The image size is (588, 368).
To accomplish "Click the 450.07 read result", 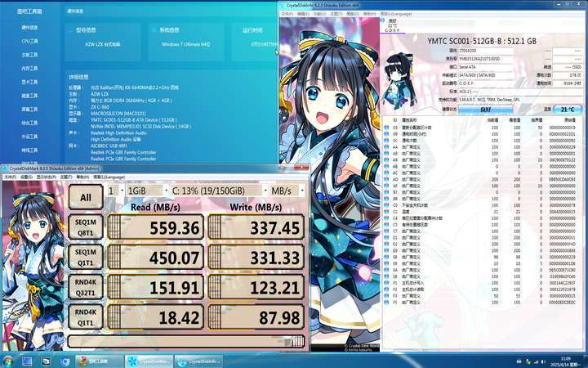I will [156, 258].
